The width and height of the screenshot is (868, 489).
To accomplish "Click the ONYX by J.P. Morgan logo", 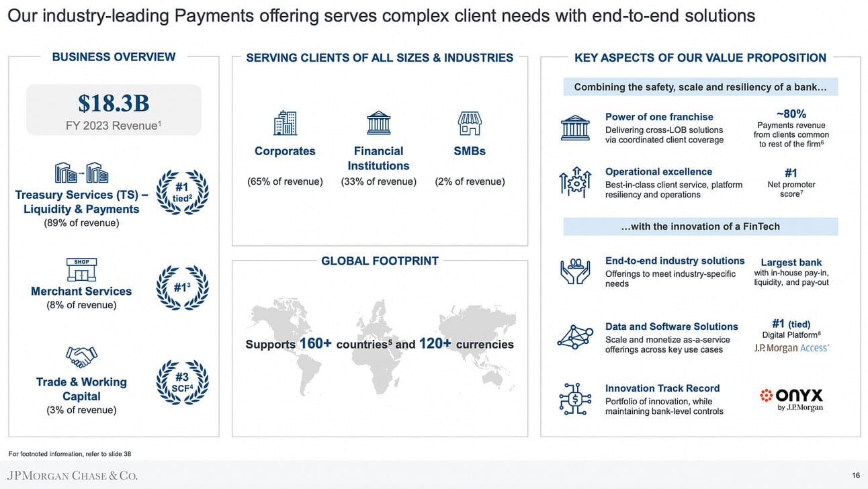I will click(790, 399).
